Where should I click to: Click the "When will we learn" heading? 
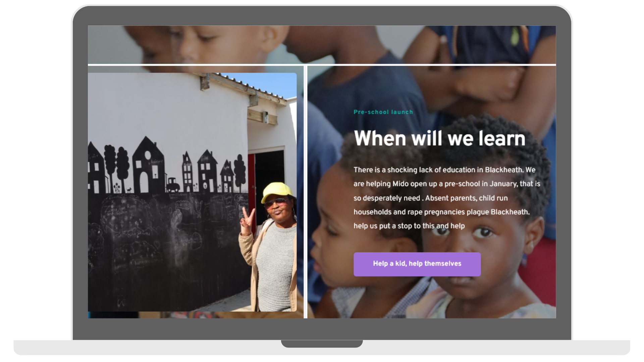[440, 138]
